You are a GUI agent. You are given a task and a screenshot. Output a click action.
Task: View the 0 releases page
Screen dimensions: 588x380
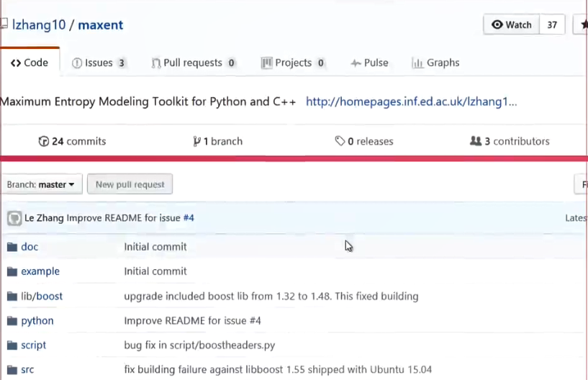pos(363,142)
